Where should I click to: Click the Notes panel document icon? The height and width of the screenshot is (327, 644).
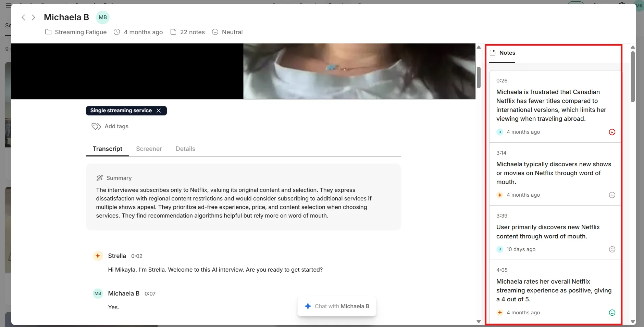(x=493, y=53)
